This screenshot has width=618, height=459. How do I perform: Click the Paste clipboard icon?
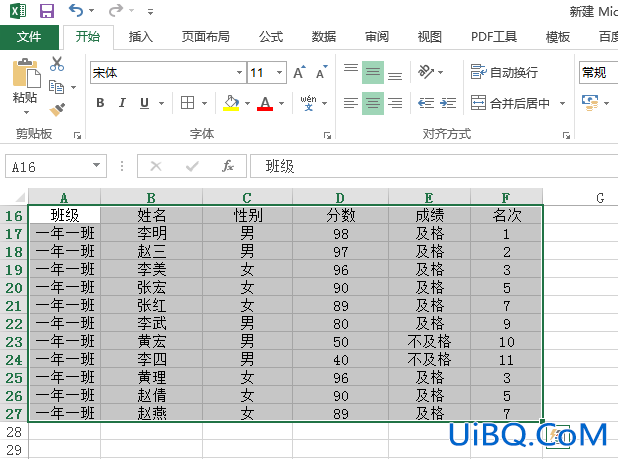(26, 73)
